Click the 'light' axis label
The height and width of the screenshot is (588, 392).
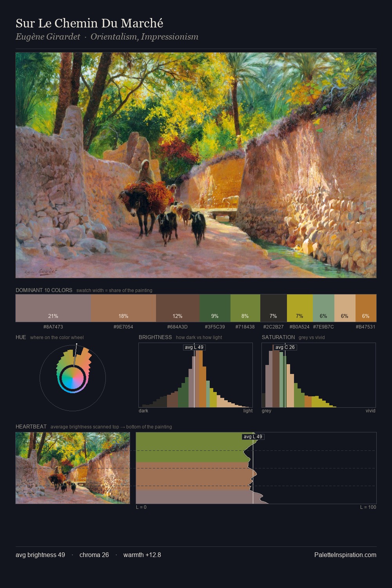pyautogui.click(x=248, y=411)
